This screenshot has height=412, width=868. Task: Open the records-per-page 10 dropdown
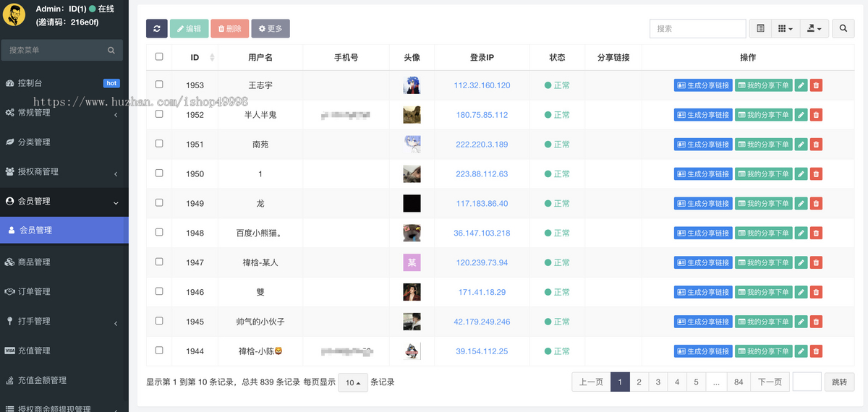pyautogui.click(x=353, y=382)
